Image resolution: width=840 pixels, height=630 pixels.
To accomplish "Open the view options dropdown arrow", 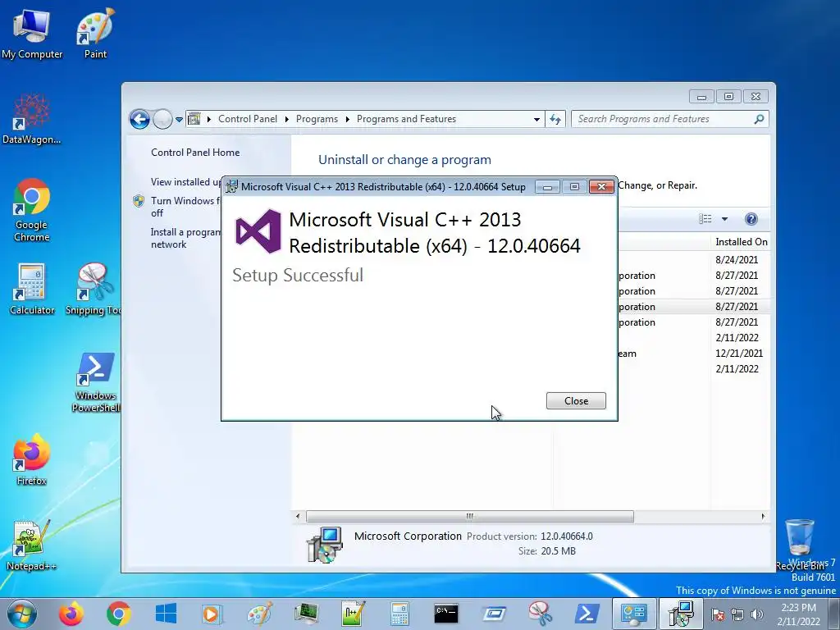I will pyautogui.click(x=724, y=218).
